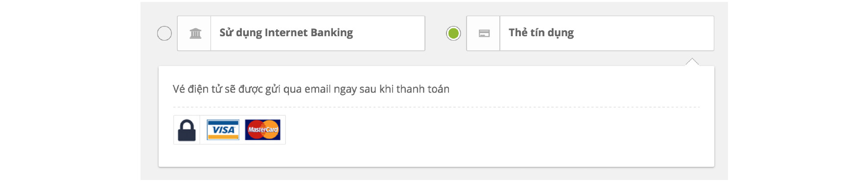Click the credit card icon

pos(484,33)
